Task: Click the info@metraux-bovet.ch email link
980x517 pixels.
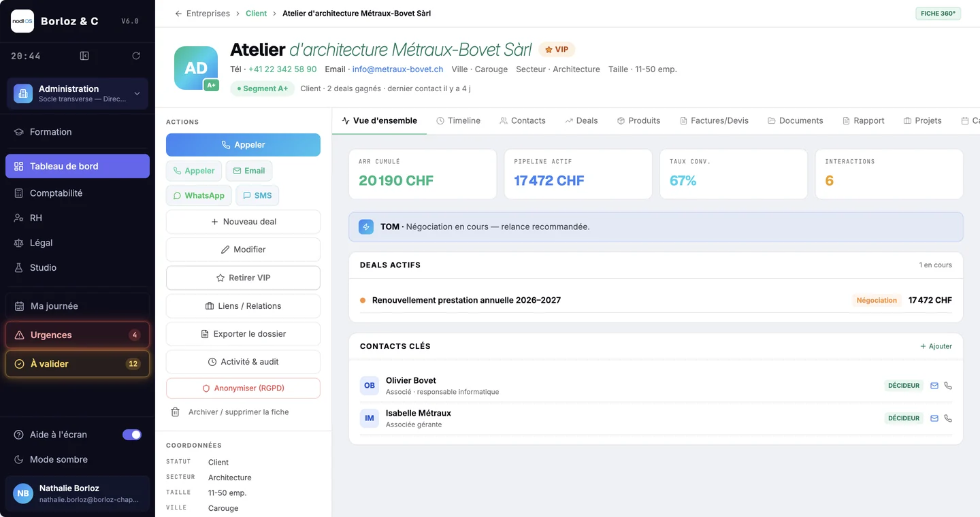Action: pos(397,69)
